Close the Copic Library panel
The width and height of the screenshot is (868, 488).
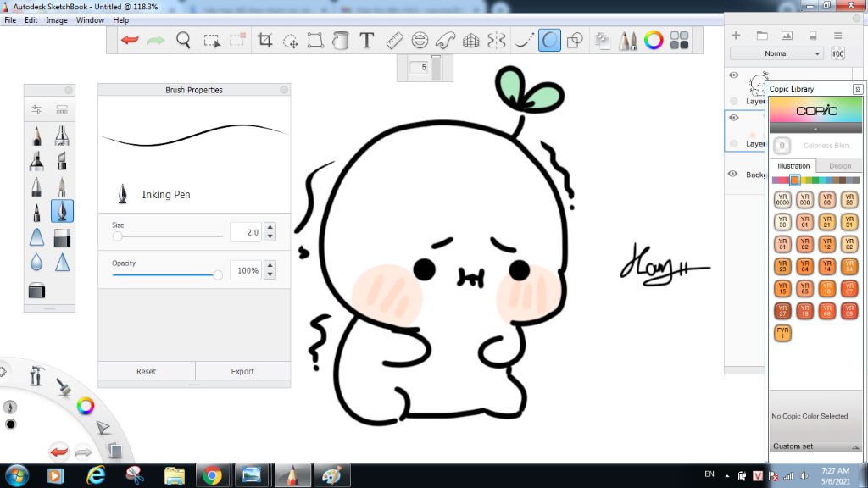click(858, 89)
